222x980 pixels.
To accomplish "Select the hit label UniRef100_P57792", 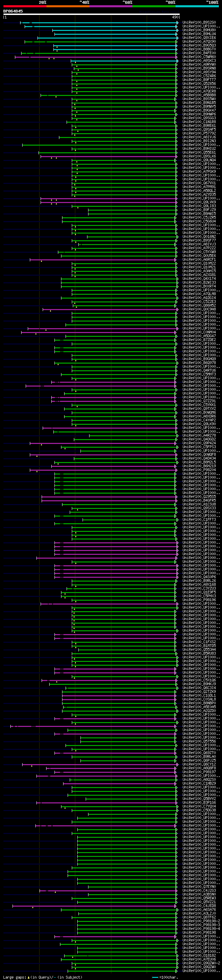I will (x=199, y=133).
